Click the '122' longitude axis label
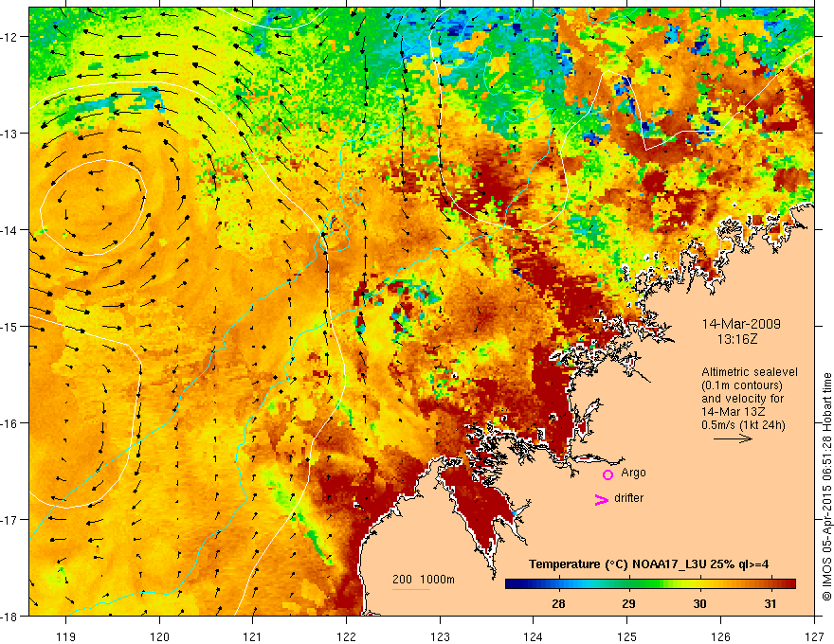Viewport: 834px width, 644px height. click(x=346, y=636)
